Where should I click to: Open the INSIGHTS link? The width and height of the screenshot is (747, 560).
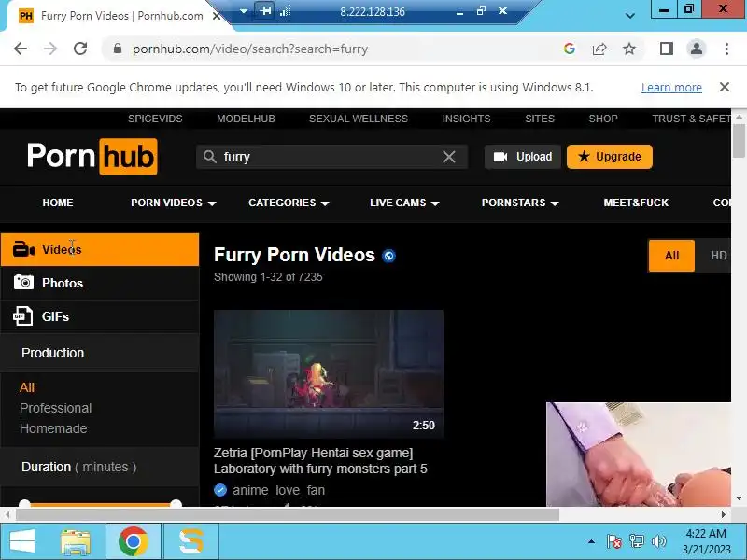(466, 119)
